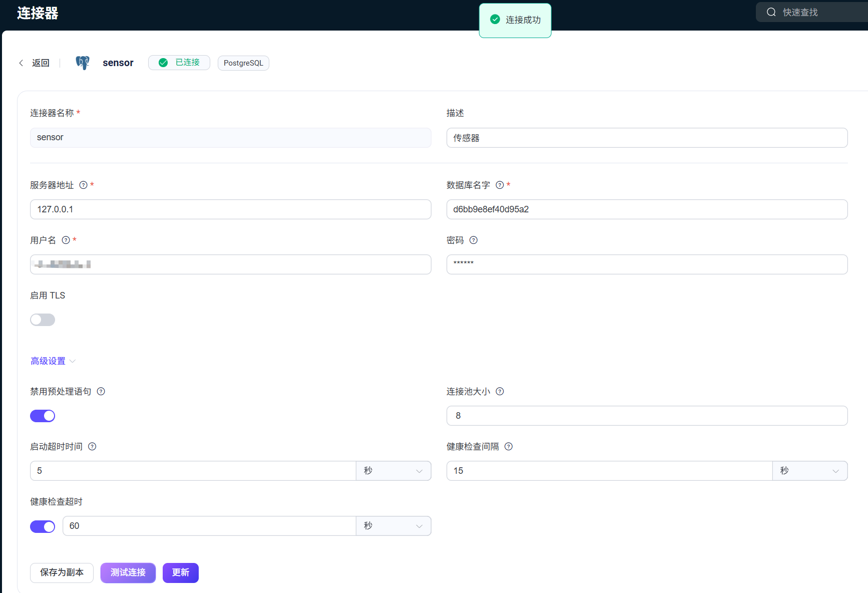Toggle disable prepared statements switch

(43, 416)
